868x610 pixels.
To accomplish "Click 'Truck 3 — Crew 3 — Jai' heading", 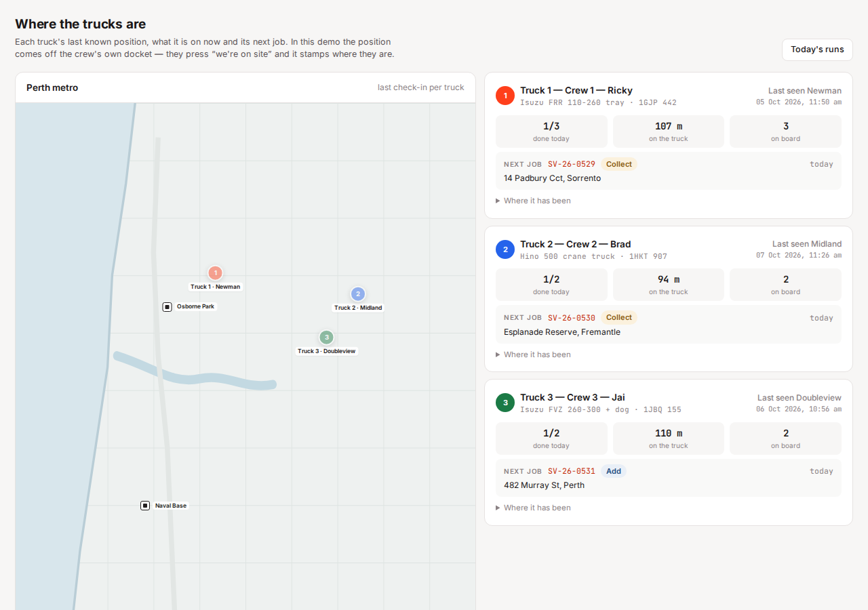I will pos(572,397).
